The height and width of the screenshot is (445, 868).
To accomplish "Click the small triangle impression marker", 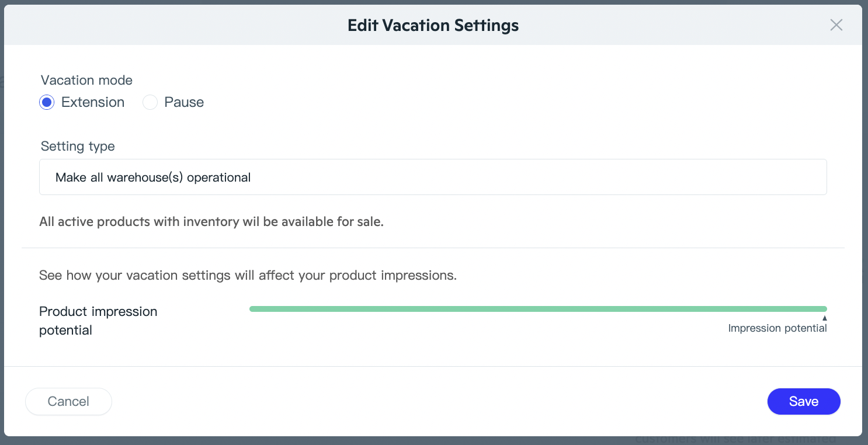I will [825, 318].
